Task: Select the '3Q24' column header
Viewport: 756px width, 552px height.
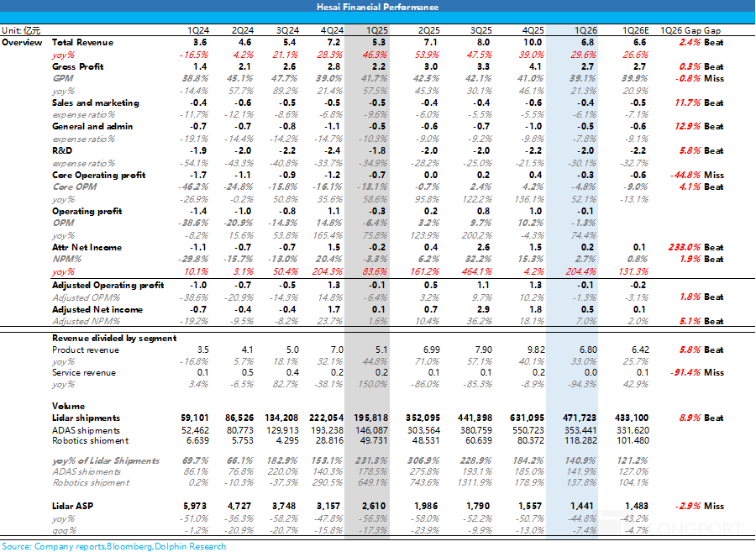Action: coord(287,30)
